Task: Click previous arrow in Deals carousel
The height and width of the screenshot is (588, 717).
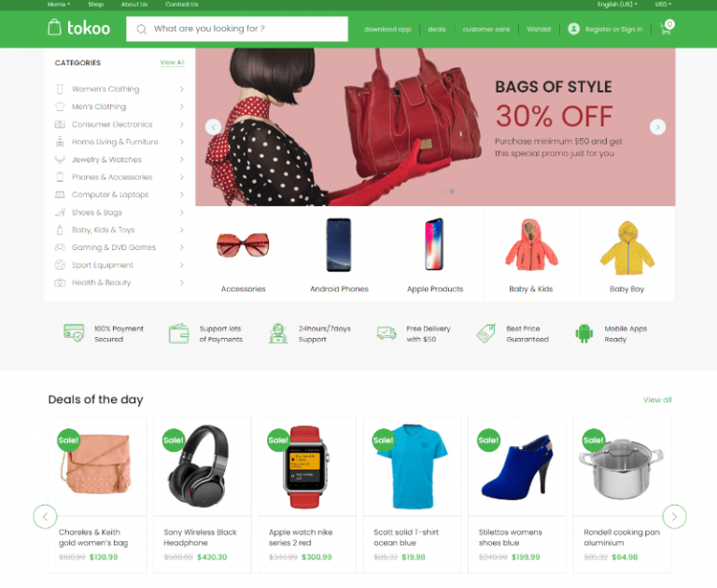Action: [45, 517]
